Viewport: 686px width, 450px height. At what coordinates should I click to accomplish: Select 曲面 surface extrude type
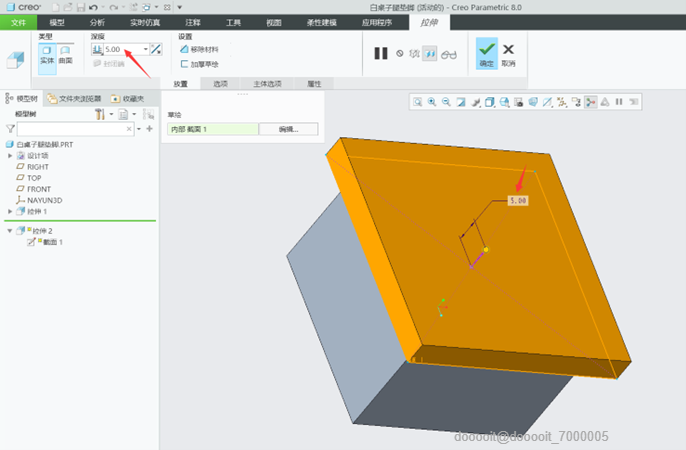(x=64, y=54)
